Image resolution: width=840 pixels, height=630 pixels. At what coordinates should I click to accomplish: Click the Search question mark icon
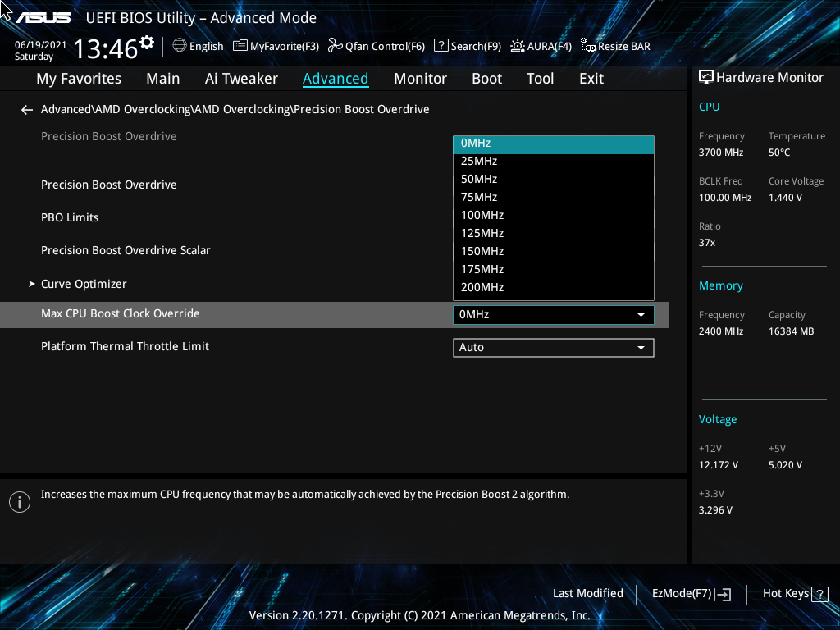tap(441, 46)
